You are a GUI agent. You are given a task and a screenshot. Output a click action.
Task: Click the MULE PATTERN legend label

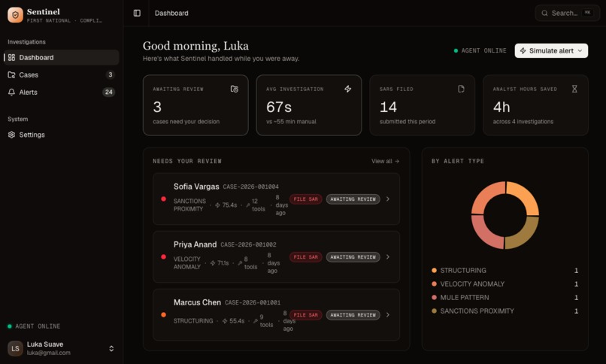coord(465,298)
